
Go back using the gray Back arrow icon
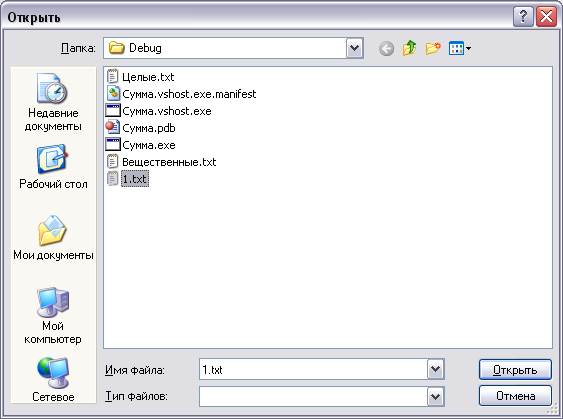click(x=386, y=48)
